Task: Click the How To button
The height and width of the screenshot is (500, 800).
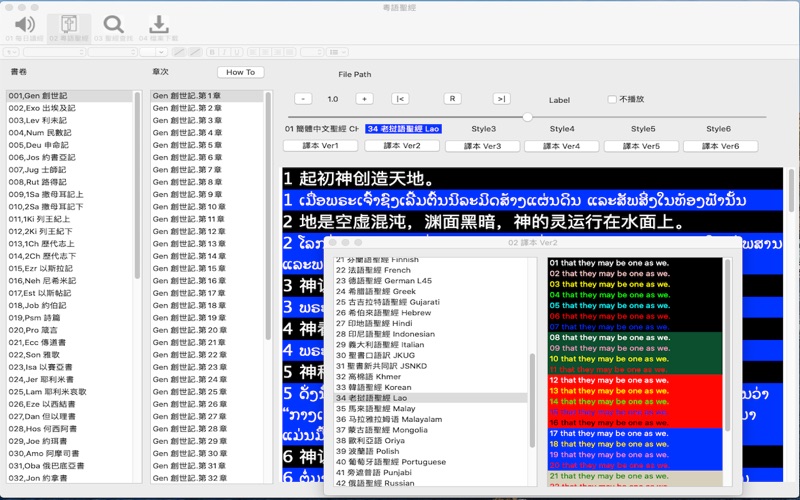Action: pos(240,72)
